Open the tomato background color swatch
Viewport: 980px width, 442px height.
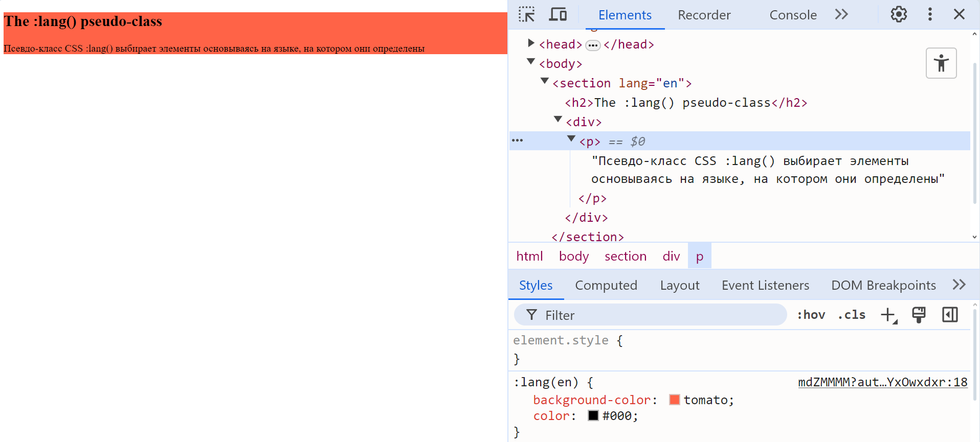point(675,400)
